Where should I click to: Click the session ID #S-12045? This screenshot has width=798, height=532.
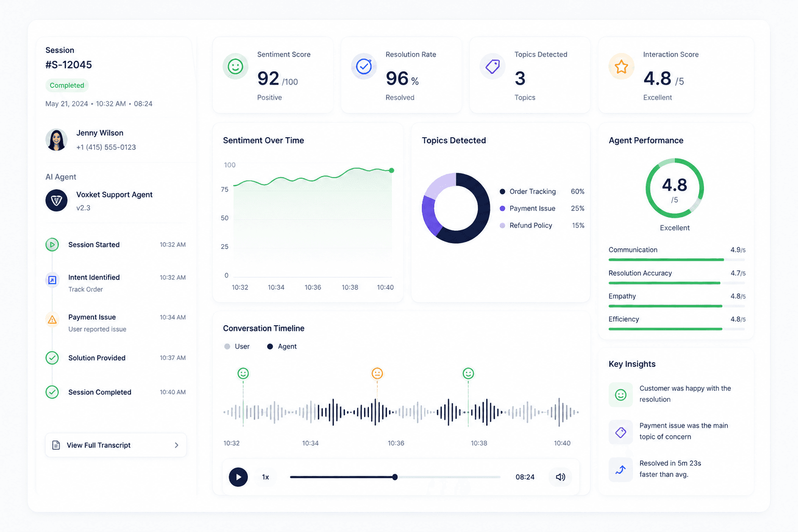pyautogui.click(x=69, y=65)
